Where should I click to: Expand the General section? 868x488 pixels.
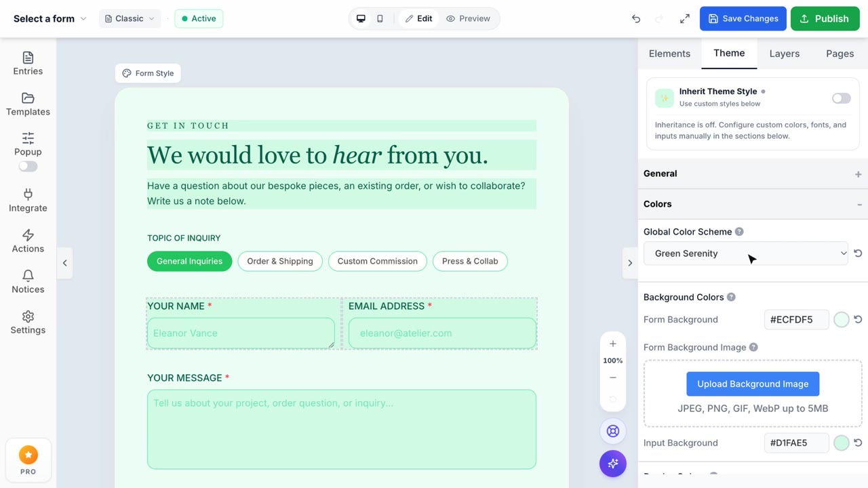click(x=753, y=174)
